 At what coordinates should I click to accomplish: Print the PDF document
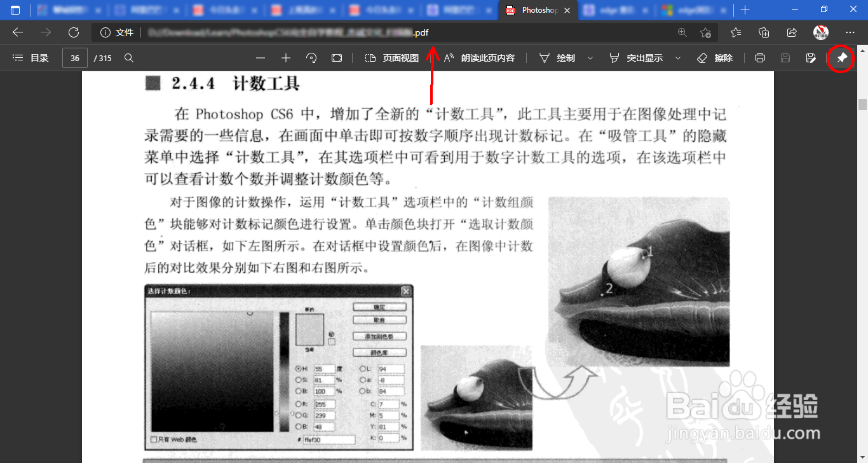(x=760, y=58)
